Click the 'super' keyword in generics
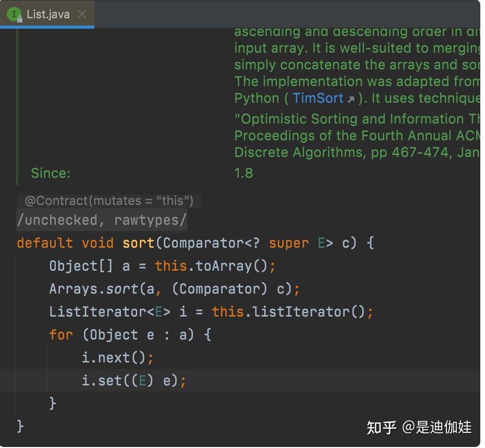The height and width of the screenshot is (448, 485). coord(288,243)
